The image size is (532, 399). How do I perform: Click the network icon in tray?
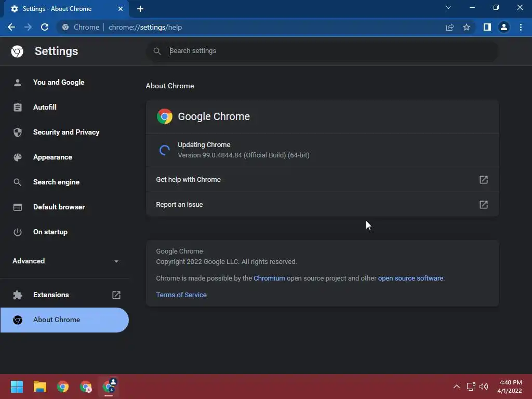[x=471, y=387]
